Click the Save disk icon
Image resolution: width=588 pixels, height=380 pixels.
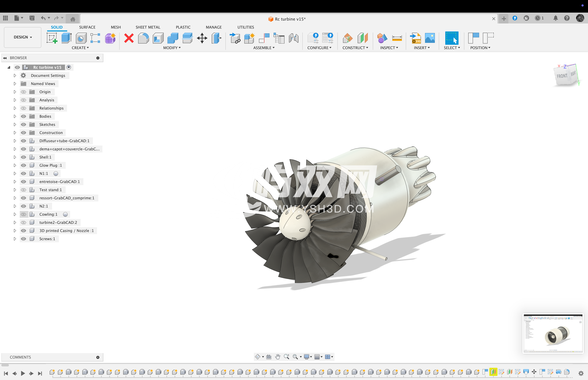tap(32, 18)
